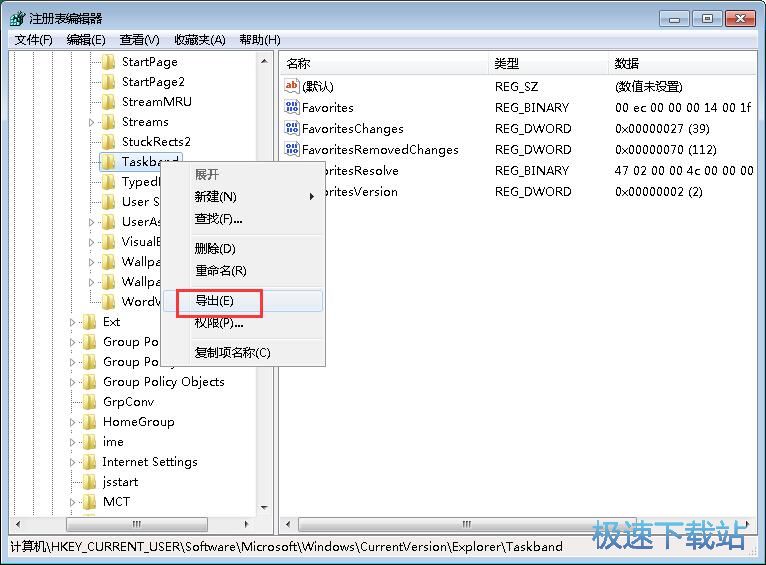Choose 复制项名称(C) from the context menu
The image size is (766, 565).
click(243, 353)
